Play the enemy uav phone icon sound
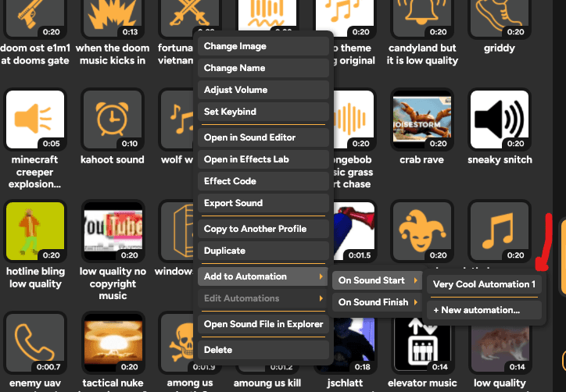Screen dimensions: 566x392 click(x=35, y=343)
